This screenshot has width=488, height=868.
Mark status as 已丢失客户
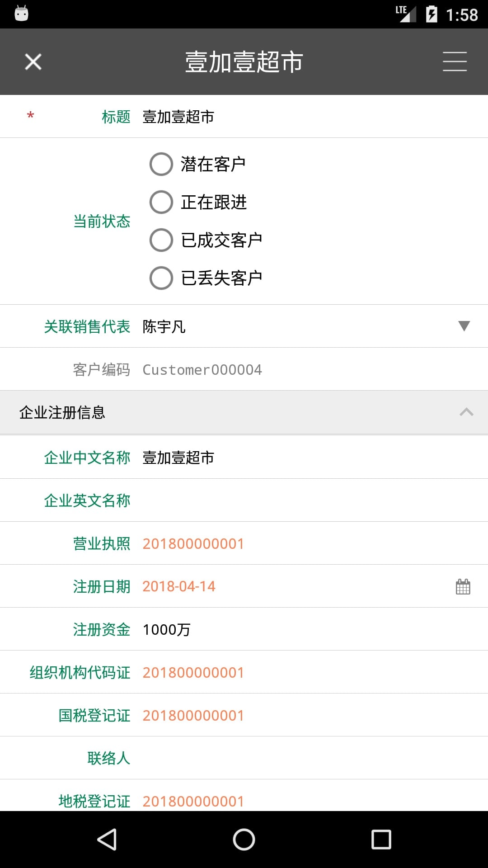[x=161, y=278]
